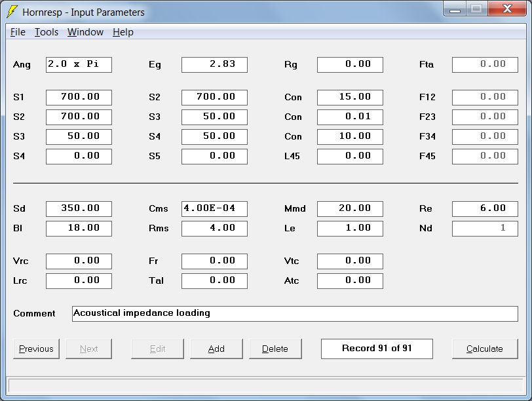Click the left-column S2 field showing 700.00
Screen dimensions: 532x401
tap(79, 117)
